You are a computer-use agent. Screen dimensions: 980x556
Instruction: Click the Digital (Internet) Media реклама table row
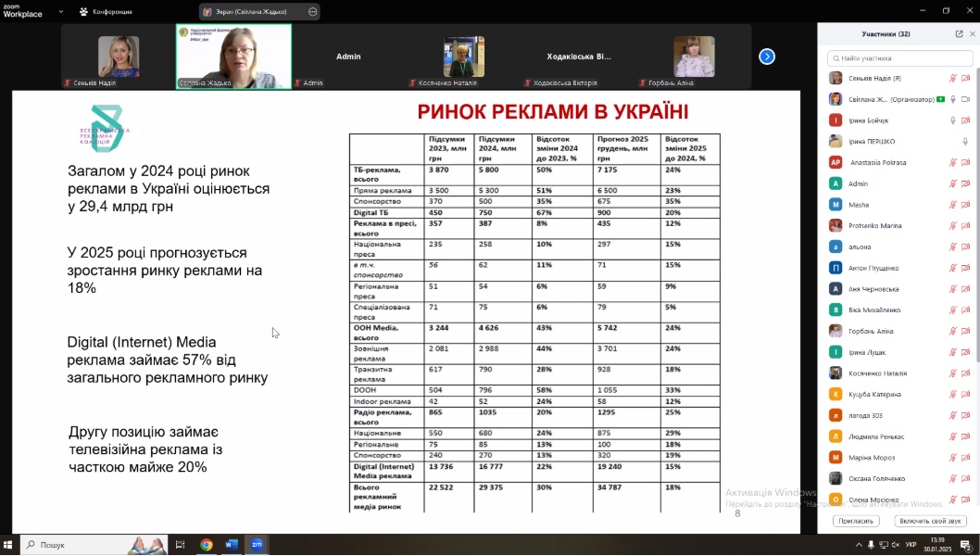tap(534, 471)
